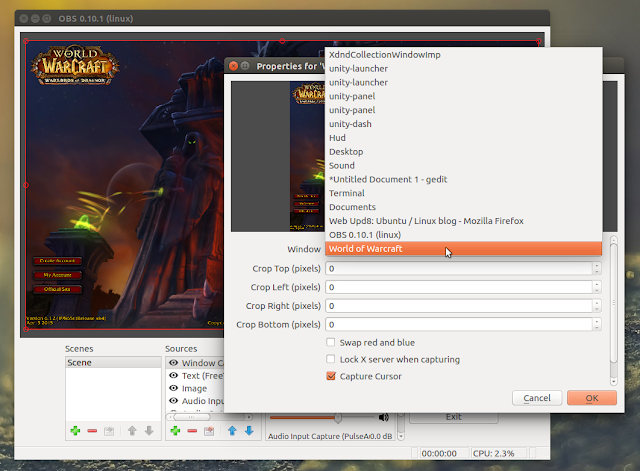
Task: Add a new scene with the green plus
Action: click(x=75, y=431)
